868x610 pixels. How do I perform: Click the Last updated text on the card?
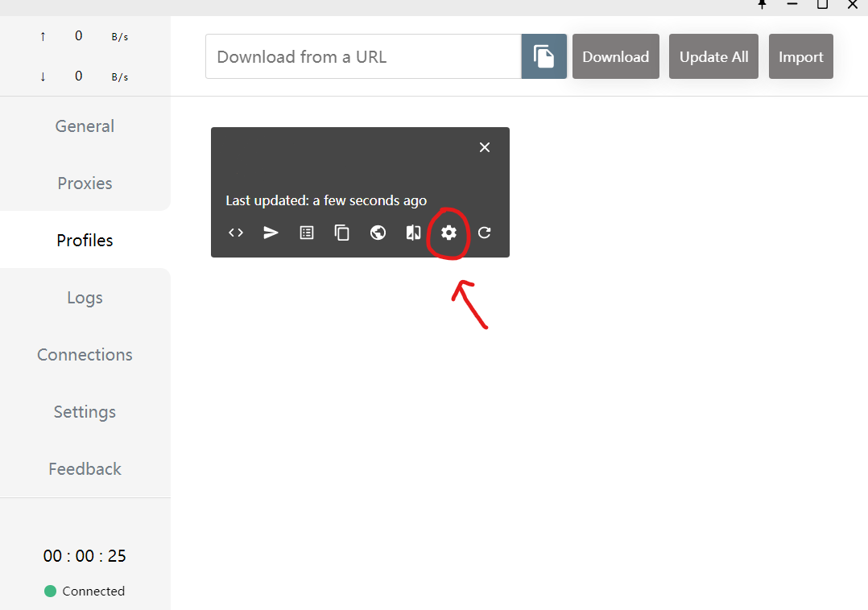(326, 200)
